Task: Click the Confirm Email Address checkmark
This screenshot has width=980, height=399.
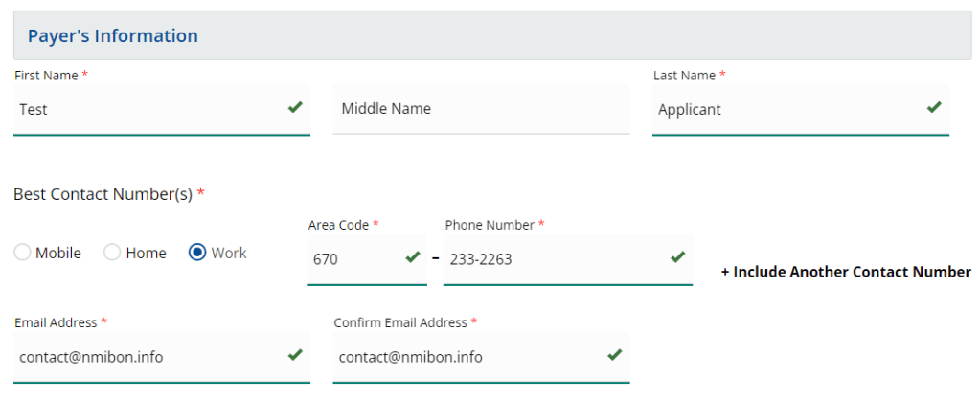Action: click(x=615, y=356)
